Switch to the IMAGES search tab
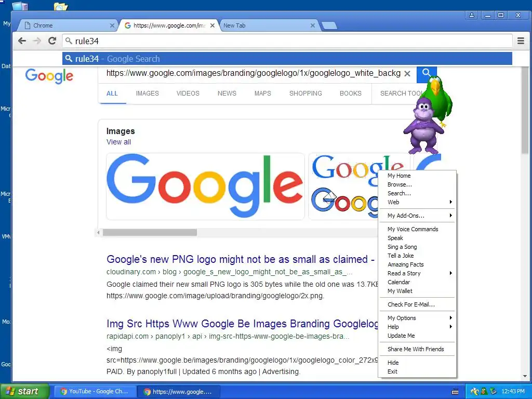 click(147, 94)
